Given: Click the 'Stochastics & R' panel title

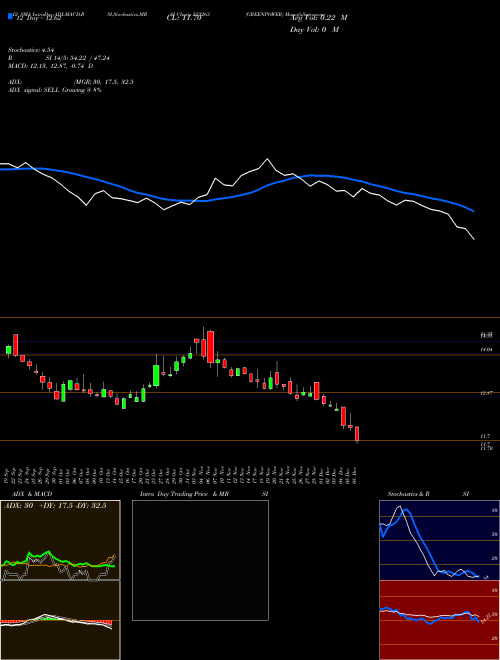Looking at the screenshot, I should [x=409, y=494].
